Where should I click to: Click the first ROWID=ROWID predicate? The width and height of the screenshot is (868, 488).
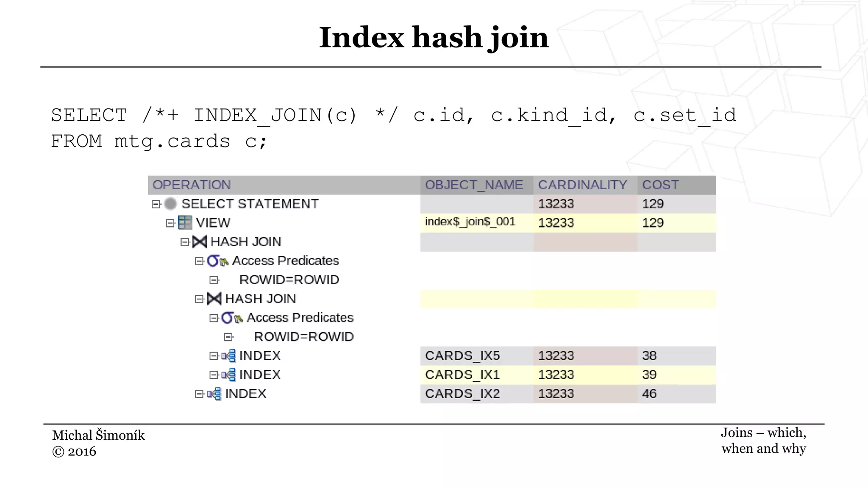(x=289, y=280)
